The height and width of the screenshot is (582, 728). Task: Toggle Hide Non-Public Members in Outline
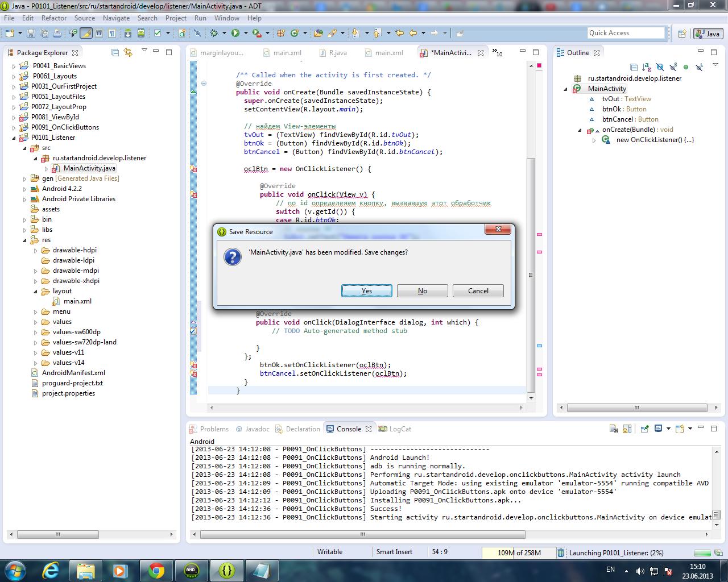[x=686, y=67]
